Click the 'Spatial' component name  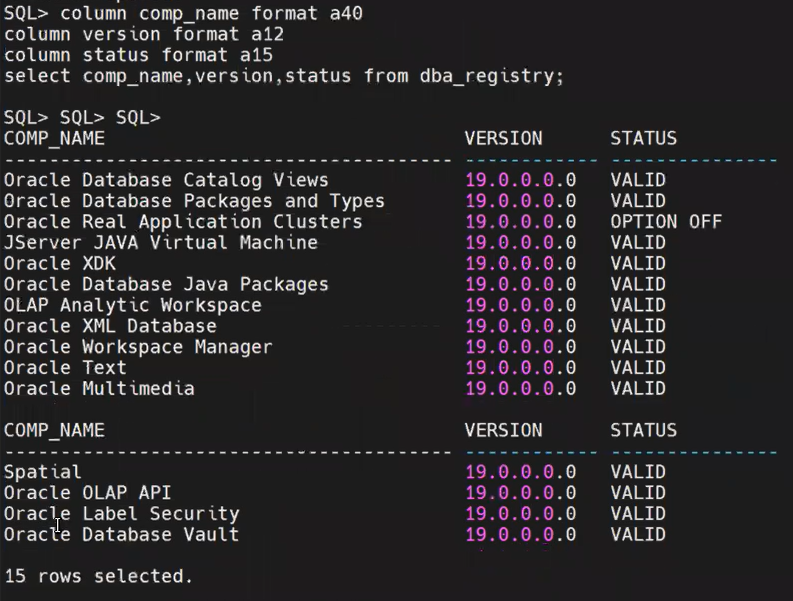(42, 472)
